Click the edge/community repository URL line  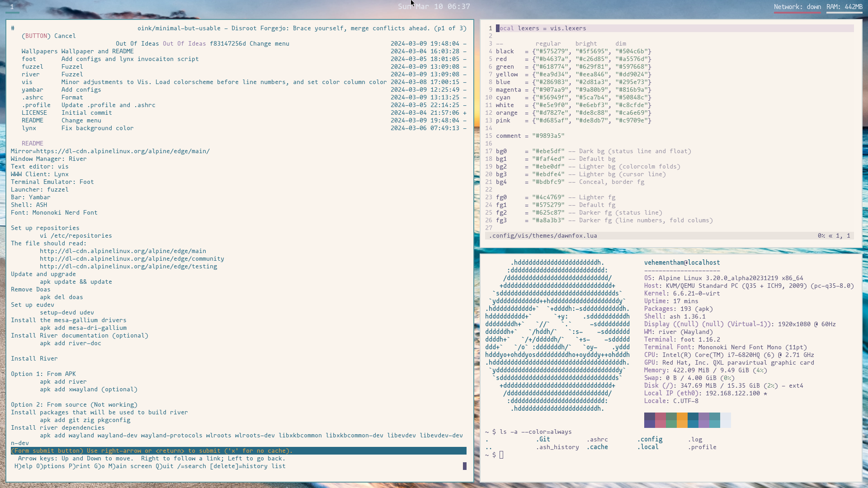pyautogui.click(x=132, y=259)
